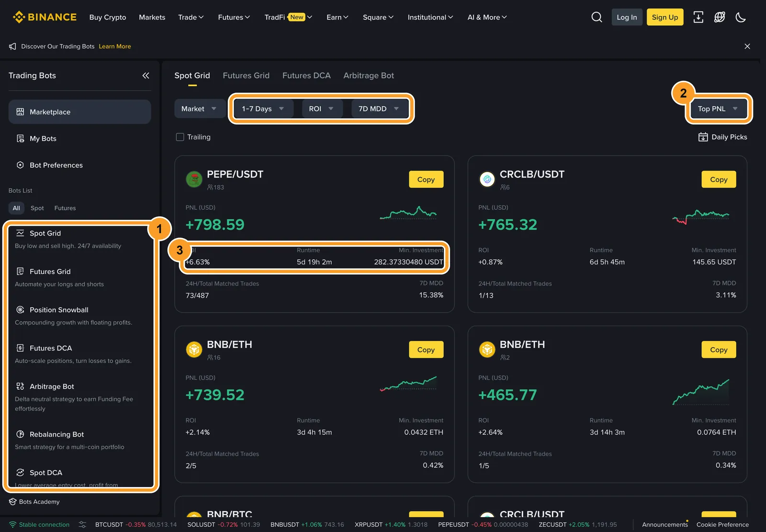Open the Market filter dropdown
This screenshot has width=766, height=532.
click(199, 109)
